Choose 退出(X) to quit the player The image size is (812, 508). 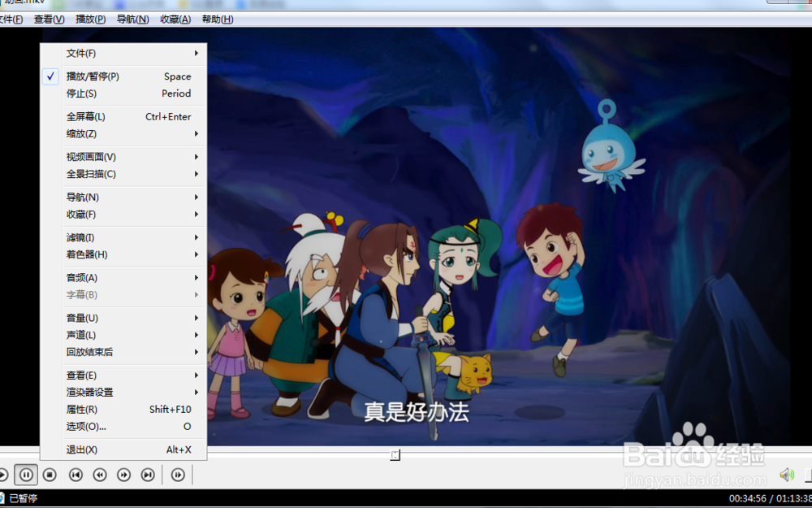coord(123,450)
